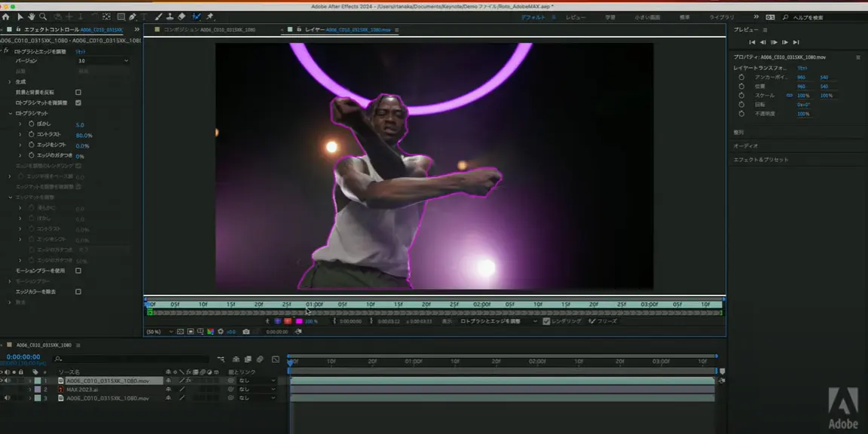
Task: Toggle ロトブラシマットを微調整 checkbox
Action: 78,103
